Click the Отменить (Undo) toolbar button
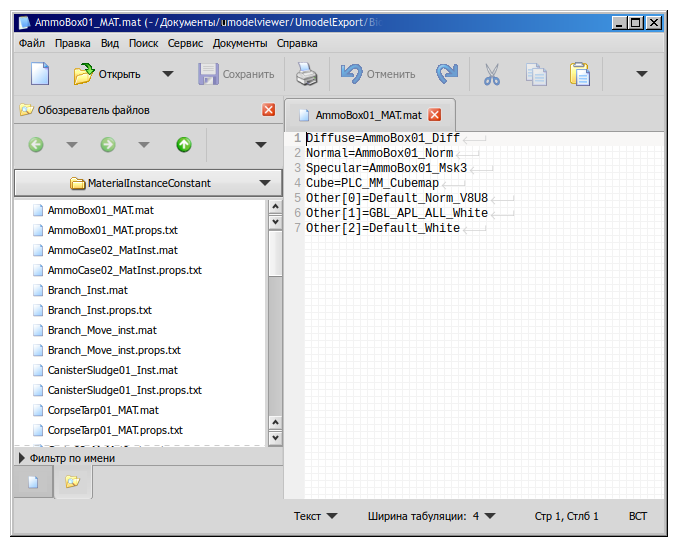678x547 pixels. pos(378,74)
